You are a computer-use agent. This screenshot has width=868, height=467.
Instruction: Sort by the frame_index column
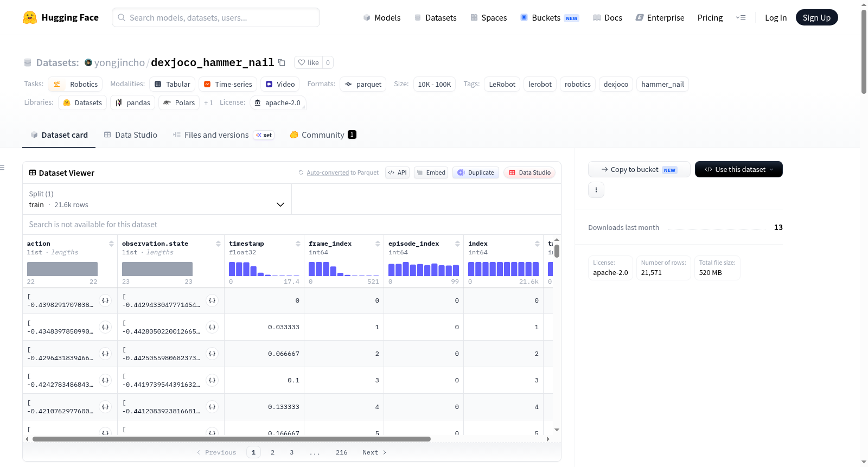point(378,244)
